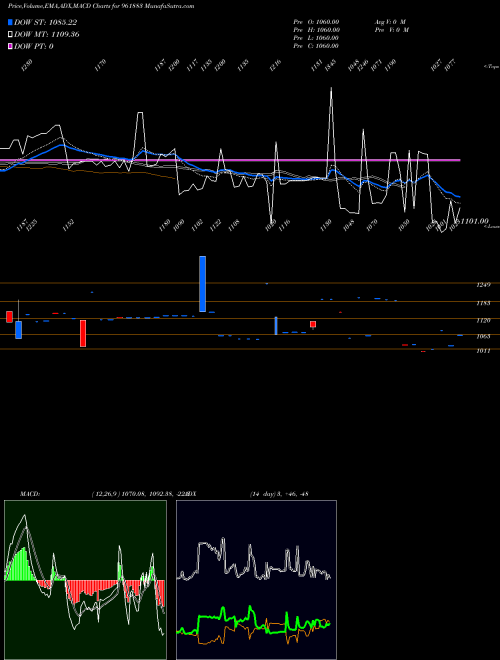Select the 'DOW ST: 1085.22' legend text
The image size is (500, 660).
pyautogui.click(x=45, y=22)
